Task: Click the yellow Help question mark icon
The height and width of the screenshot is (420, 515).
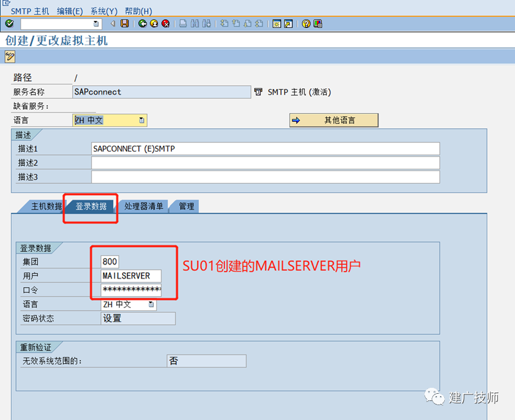Action: tap(306, 24)
